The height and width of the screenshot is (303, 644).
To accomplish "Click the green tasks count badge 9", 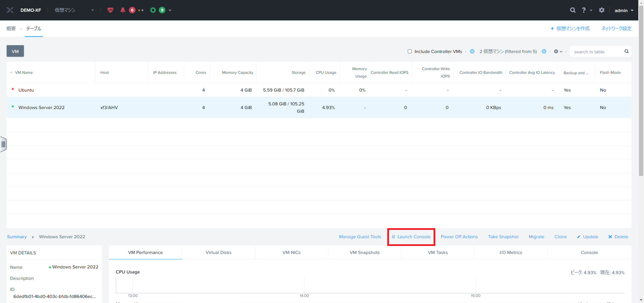I will (162, 10).
